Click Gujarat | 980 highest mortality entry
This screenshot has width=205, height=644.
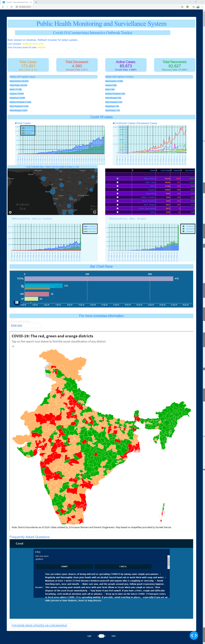111,85
